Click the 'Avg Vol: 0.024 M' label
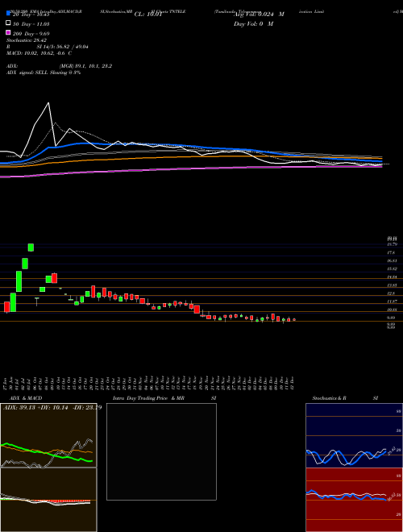 pos(259,15)
